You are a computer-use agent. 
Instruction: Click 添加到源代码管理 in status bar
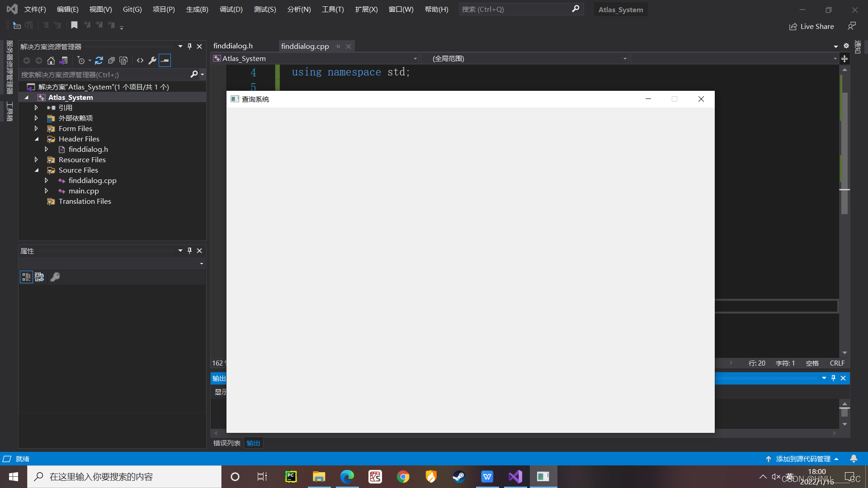(803, 459)
